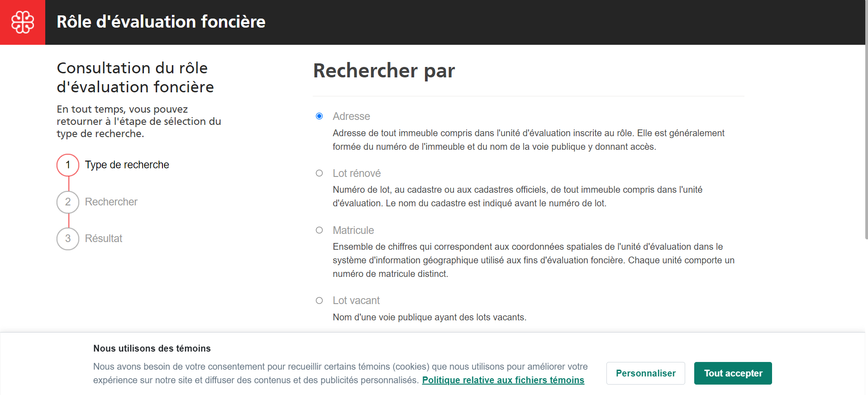Screen dimensions: 868x395
Task: Click the Lot rénové option label
Action: pyautogui.click(x=357, y=173)
